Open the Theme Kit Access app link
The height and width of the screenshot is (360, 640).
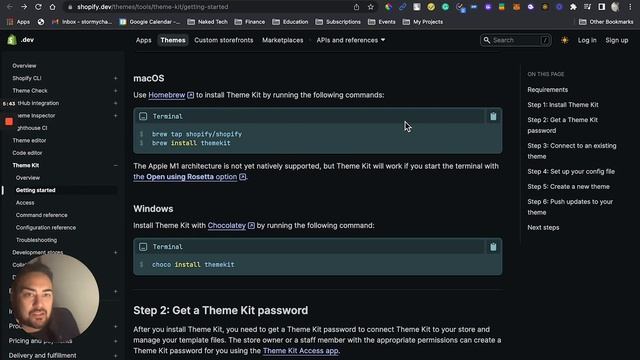pyautogui.click(x=300, y=351)
